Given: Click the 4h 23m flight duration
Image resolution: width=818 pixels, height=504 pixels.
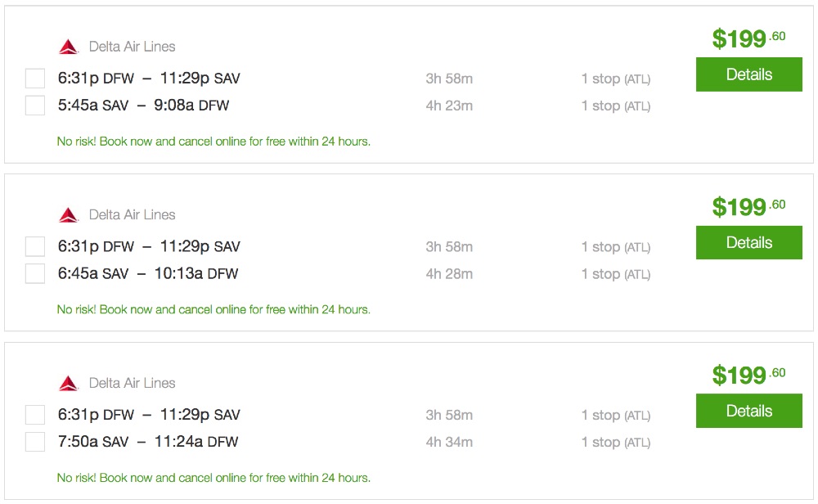Looking at the screenshot, I should click(449, 106).
